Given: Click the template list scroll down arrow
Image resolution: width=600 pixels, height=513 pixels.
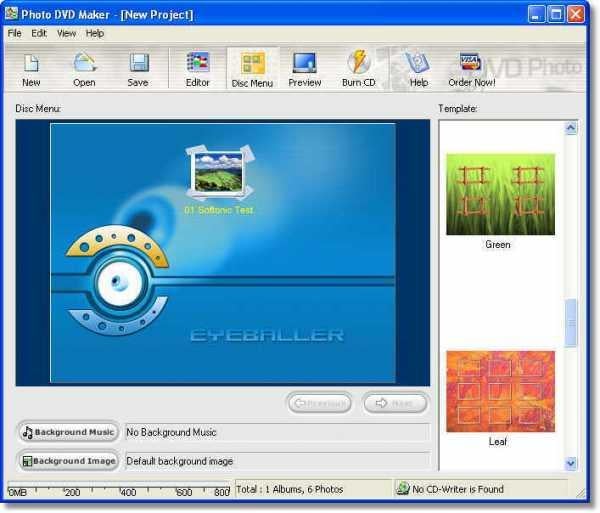Looking at the screenshot, I should pos(571,464).
